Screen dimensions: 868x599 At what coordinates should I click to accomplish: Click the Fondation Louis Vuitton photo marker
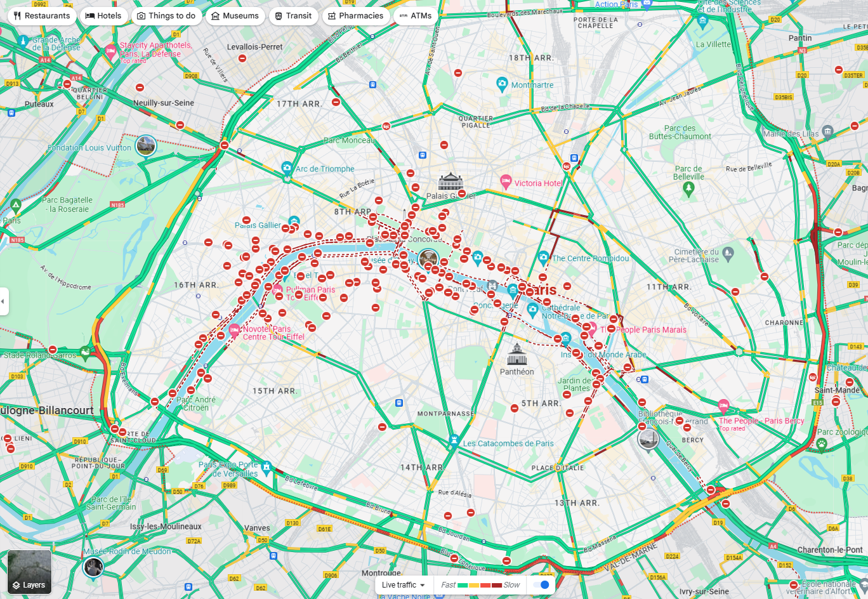click(x=146, y=145)
